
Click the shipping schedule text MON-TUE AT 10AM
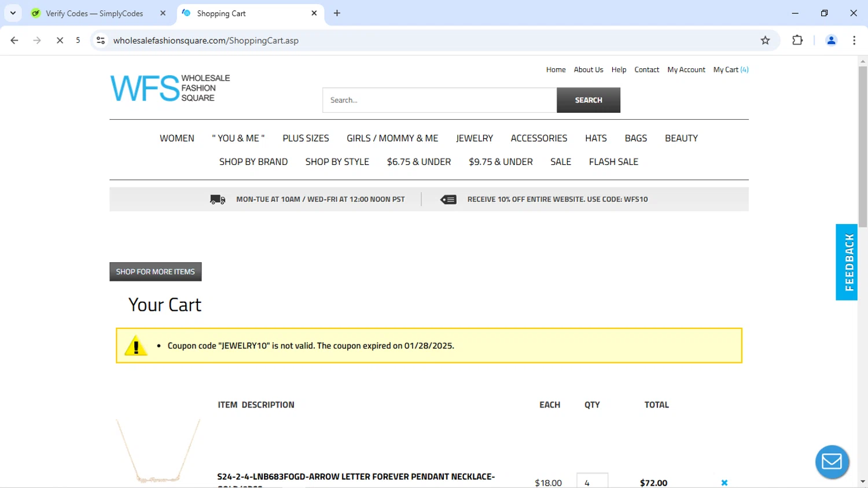321,199
